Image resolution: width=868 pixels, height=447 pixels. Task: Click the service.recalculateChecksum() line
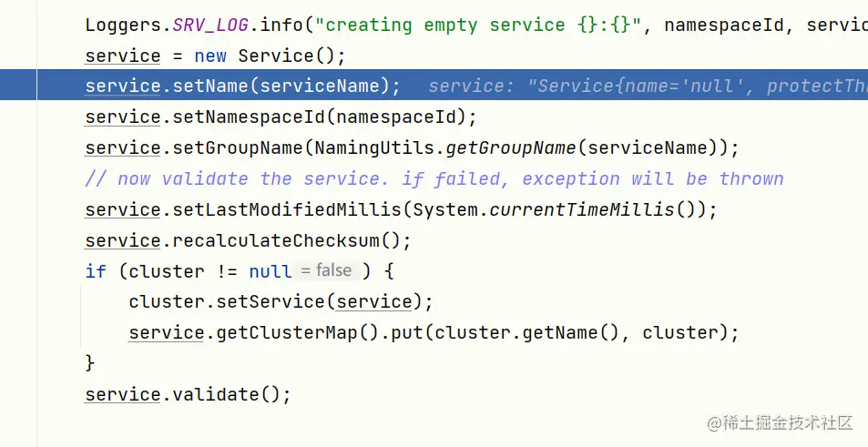pyautogui.click(x=248, y=240)
